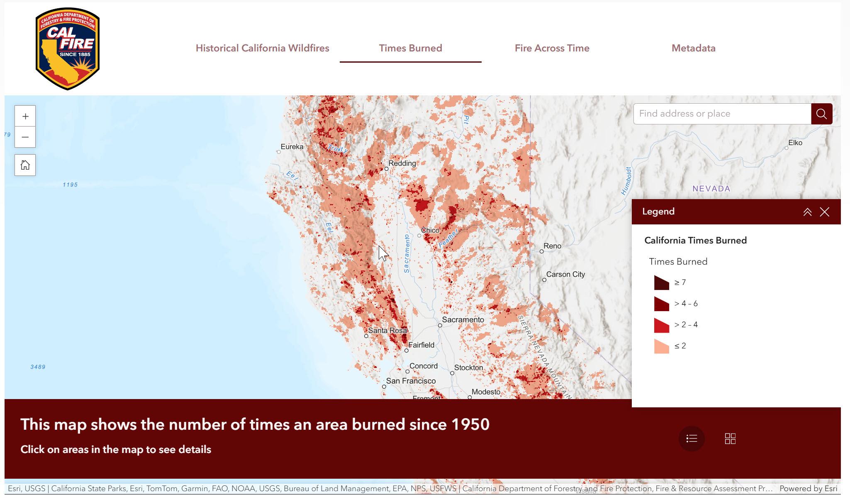Return map to home extent
This screenshot has width=850, height=504.
[x=25, y=165]
